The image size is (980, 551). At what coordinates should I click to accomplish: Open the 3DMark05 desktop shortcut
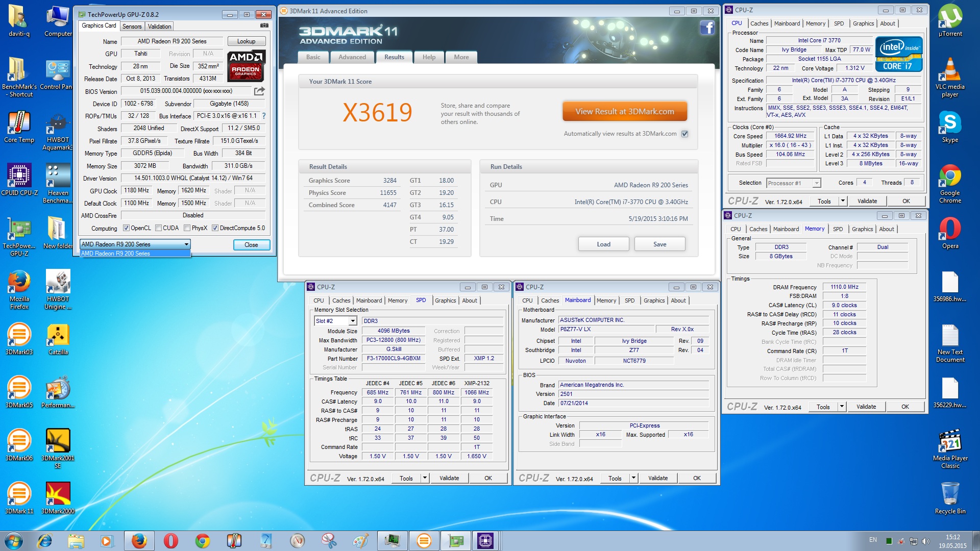19,393
